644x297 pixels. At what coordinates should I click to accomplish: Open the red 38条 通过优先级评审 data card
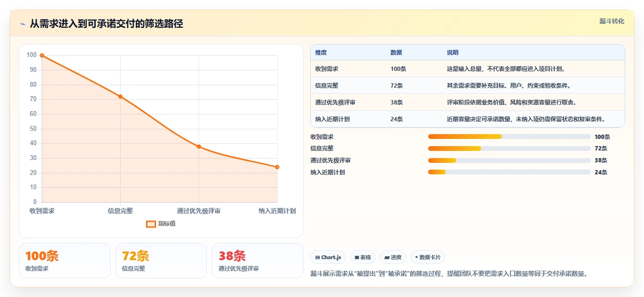258,261
